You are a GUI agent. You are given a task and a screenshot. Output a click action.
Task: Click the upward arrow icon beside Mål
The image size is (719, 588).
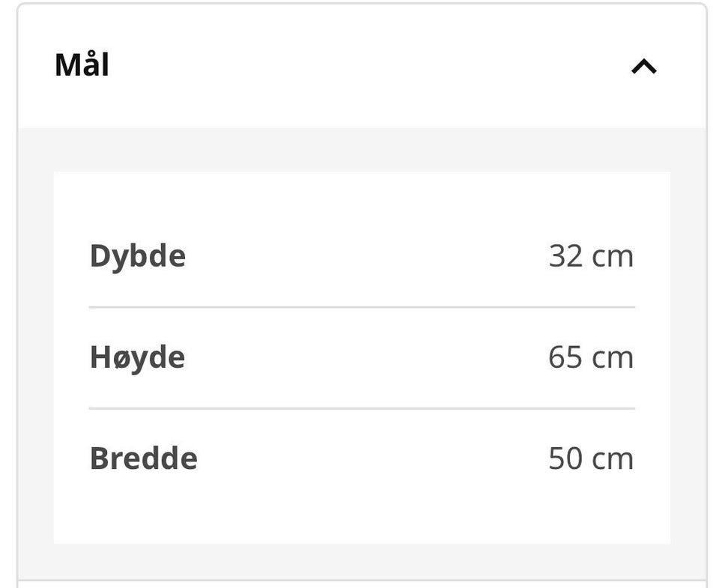coord(644,67)
